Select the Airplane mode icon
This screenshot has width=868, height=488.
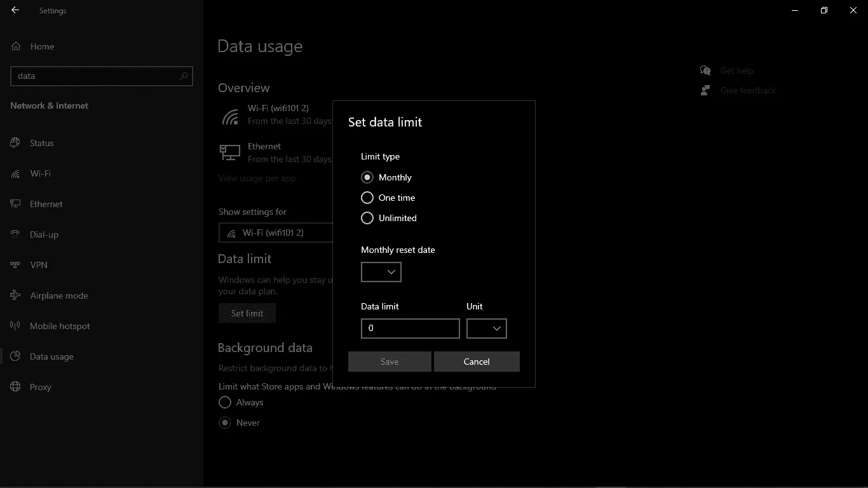click(16, 295)
